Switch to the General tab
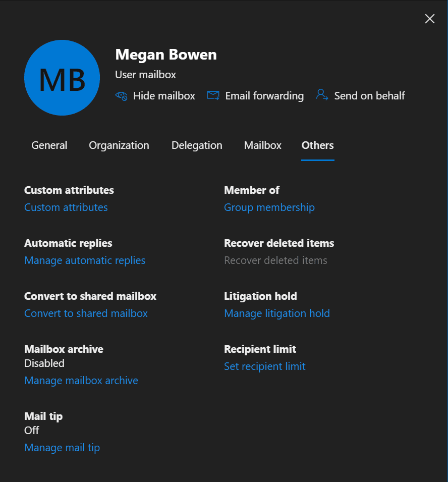448x482 pixels. pos(49,145)
